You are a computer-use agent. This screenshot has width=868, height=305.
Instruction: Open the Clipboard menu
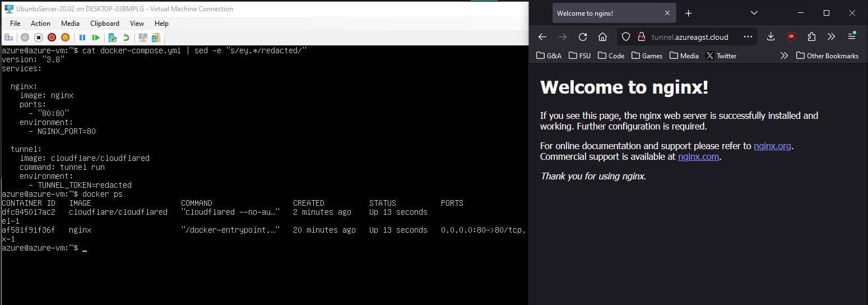[x=105, y=24]
